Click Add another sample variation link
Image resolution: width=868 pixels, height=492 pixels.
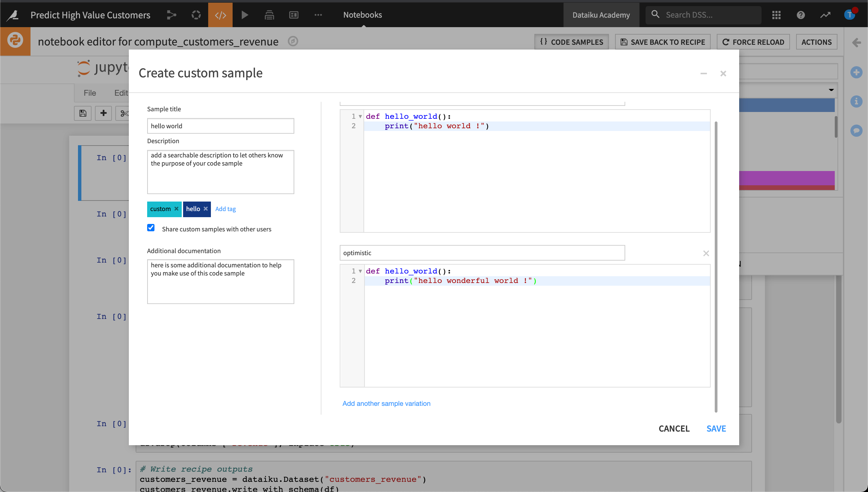pyautogui.click(x=387, y=403)
